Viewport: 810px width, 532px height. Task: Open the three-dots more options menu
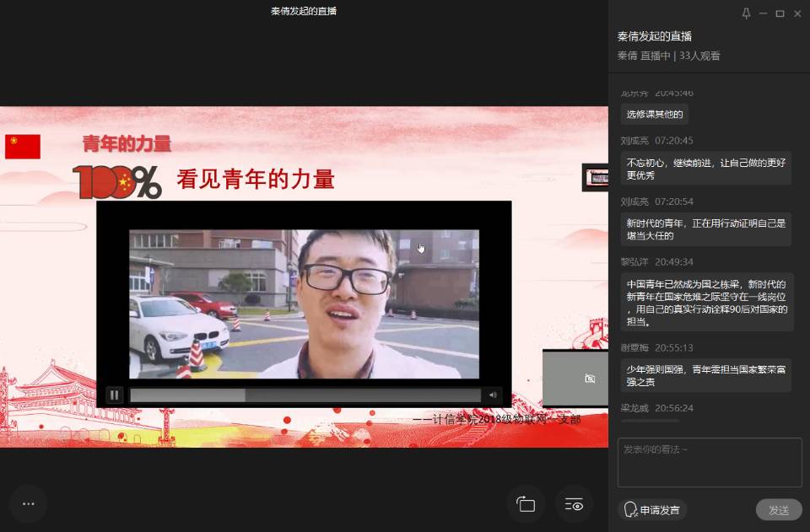pos(28,503)
